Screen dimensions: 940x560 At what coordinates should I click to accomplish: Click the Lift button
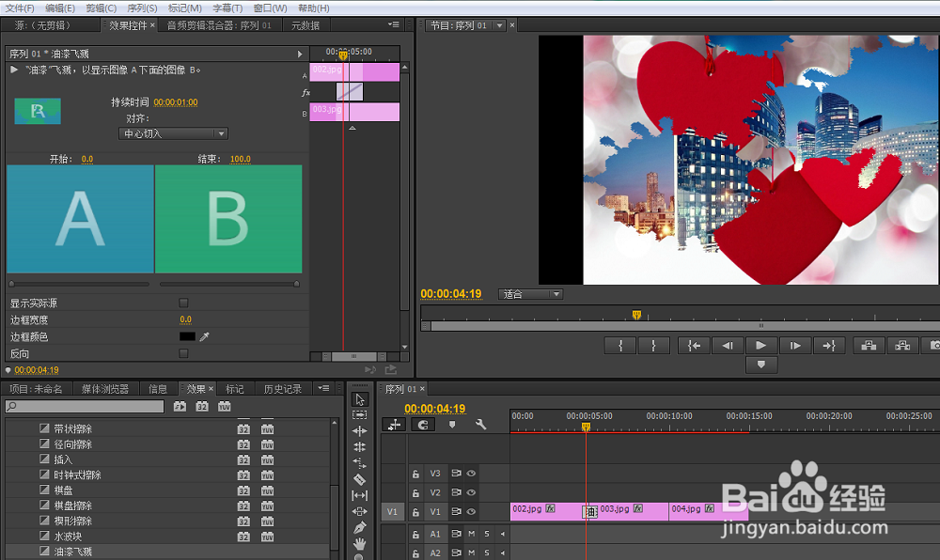tap(869, 346)
